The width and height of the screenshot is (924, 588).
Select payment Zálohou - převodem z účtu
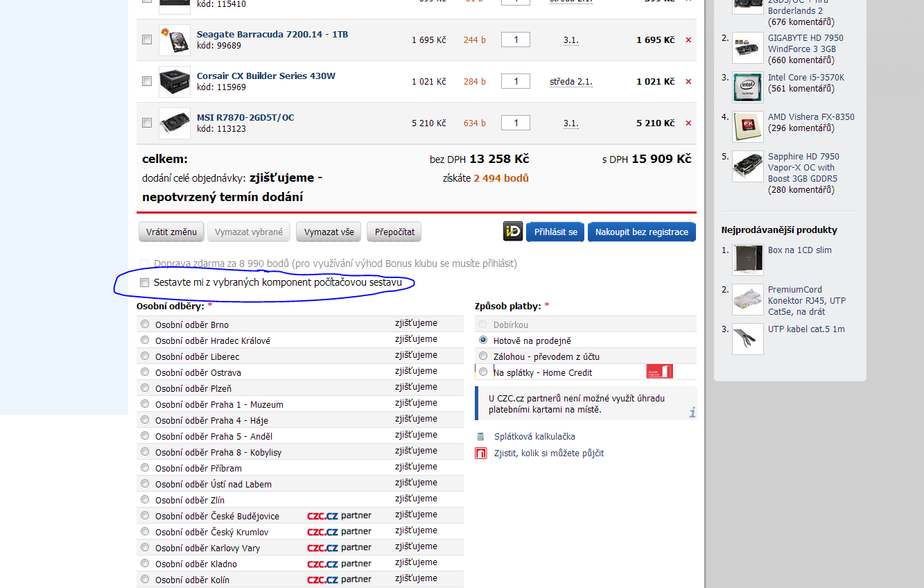point(483,356)
